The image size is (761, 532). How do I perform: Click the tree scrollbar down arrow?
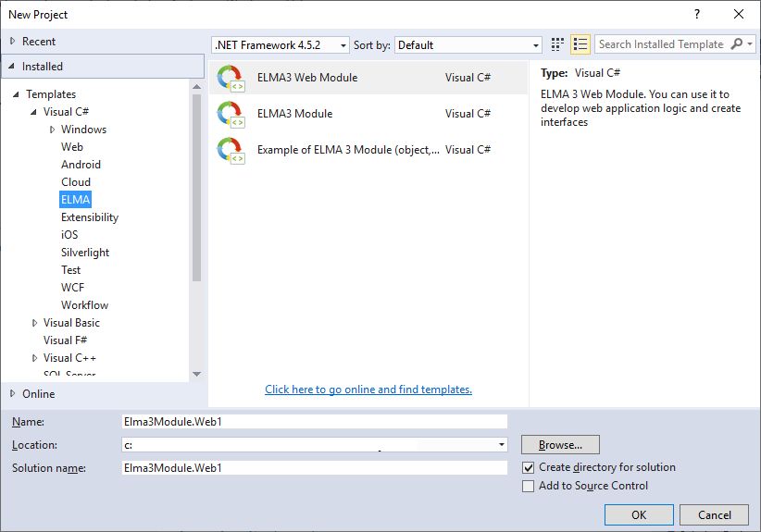[x=196, y=374]
